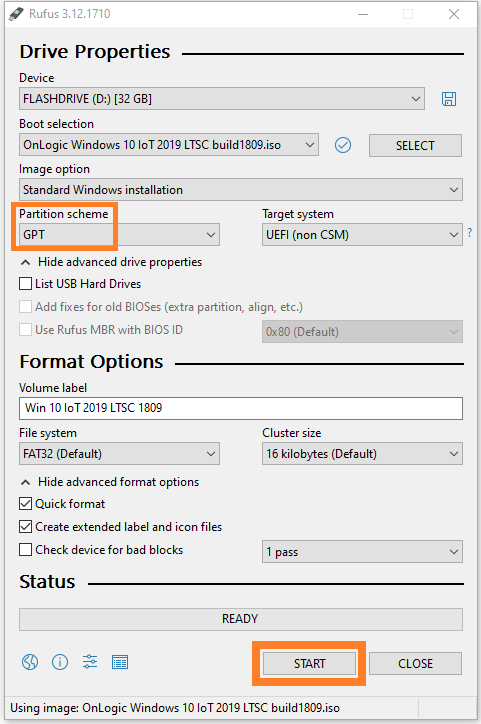The height and width of the screenshot is (724, 481).
Task: Click the Rufus USB title bar icon
Action: pos(16,14)
